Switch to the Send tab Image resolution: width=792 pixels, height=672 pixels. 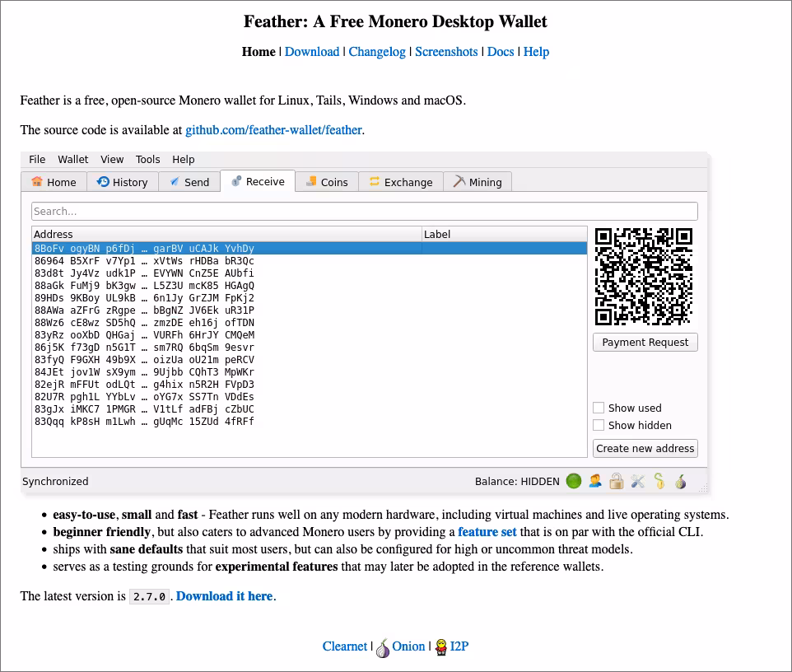(x=189, y=182)
